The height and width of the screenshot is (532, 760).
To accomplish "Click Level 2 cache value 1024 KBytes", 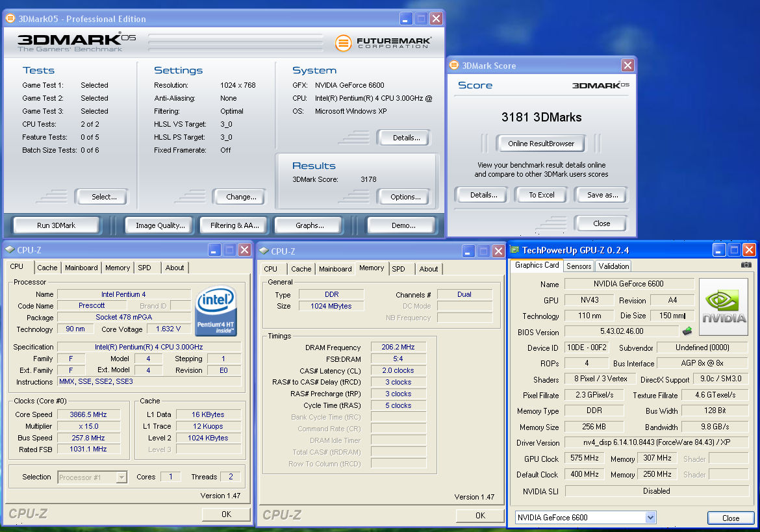I will coord(208,438).
